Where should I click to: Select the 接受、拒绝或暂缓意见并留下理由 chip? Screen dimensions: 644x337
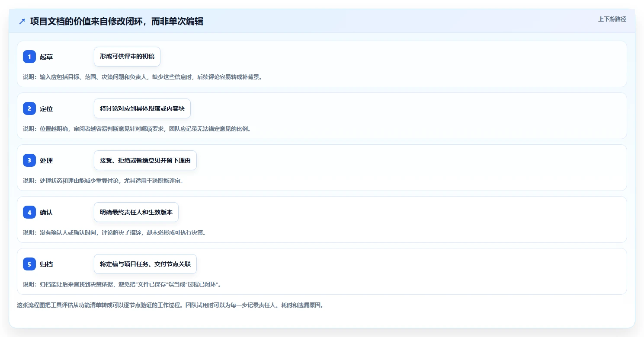(x=145, y=160)
